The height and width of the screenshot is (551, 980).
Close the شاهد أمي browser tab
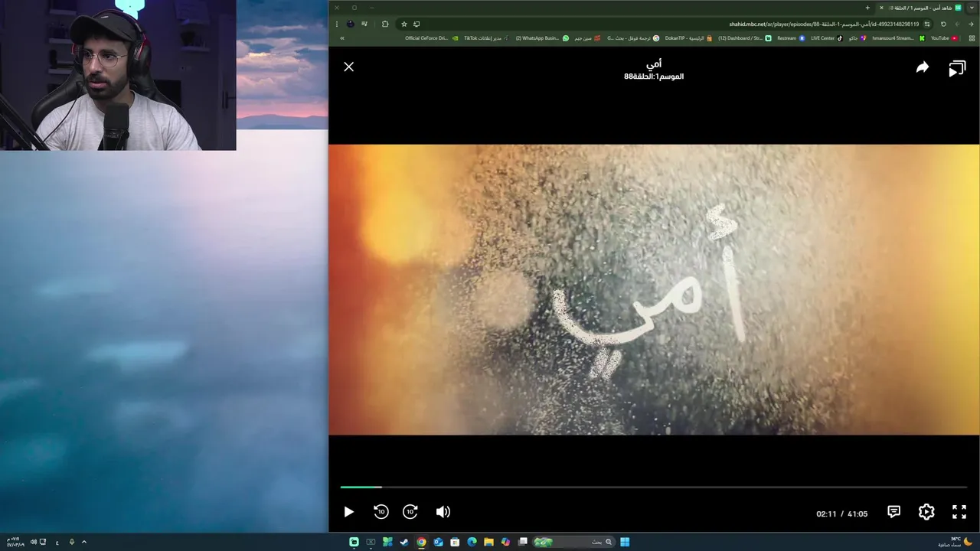(x=881, y=8)
